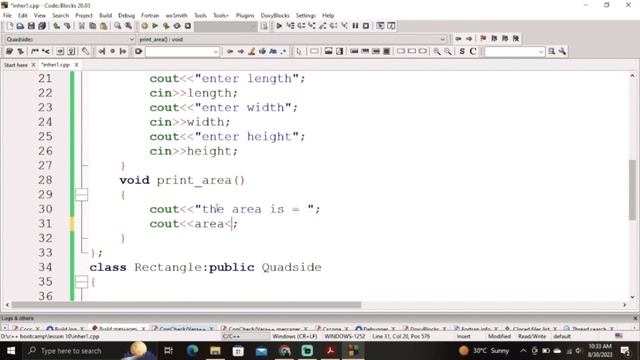Click the Zoom in editor icon
Image resolution: width=640 pixels, height=360 pixels.
pos(437,51)
